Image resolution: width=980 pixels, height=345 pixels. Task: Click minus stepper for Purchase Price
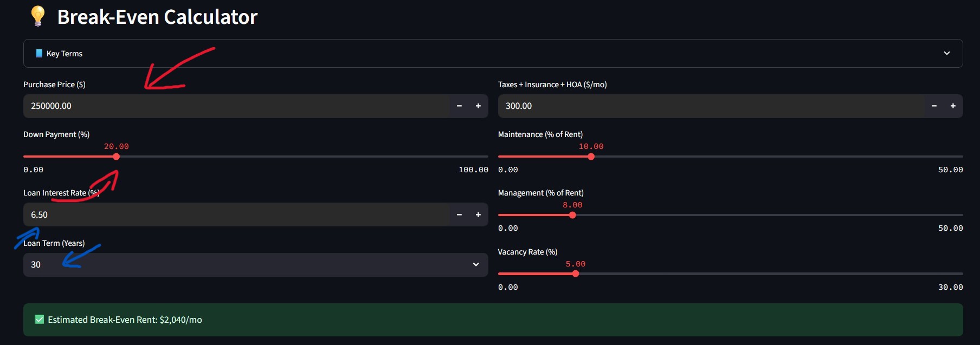459,106
